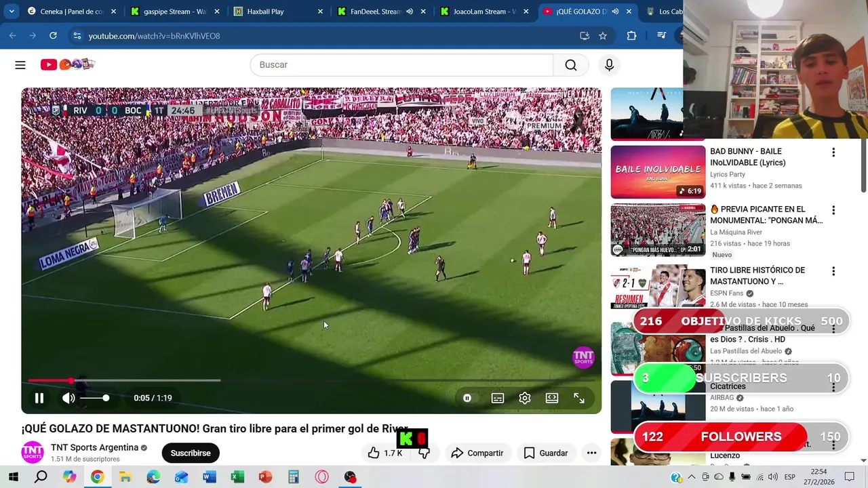868x488 pixels.
Task: Open options for BAD BUNNY video
Action: click(833, 152)
